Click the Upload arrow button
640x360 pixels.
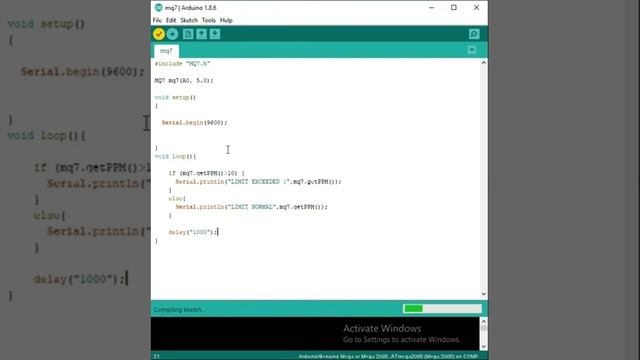point(172,34)
